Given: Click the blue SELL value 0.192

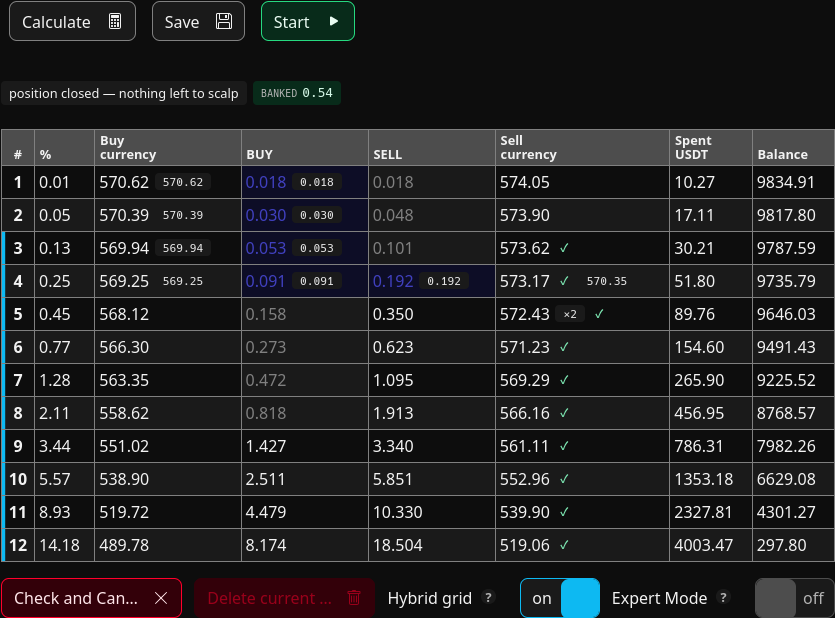Looking at the screenshot, I should pyautogui.click(x=393, y=281).
